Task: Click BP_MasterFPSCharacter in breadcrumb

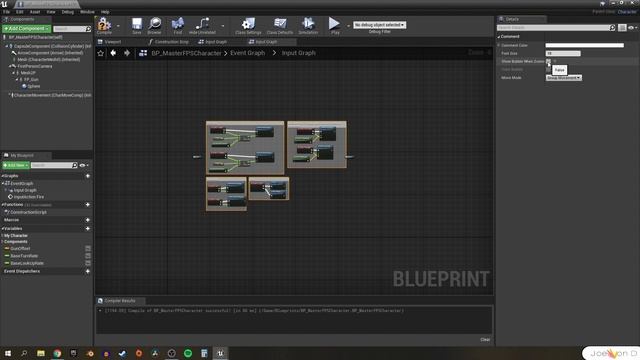Action: [186, 53]
